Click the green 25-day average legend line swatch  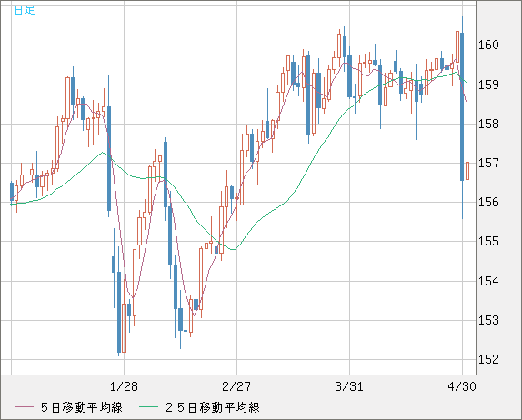(148, 407)
